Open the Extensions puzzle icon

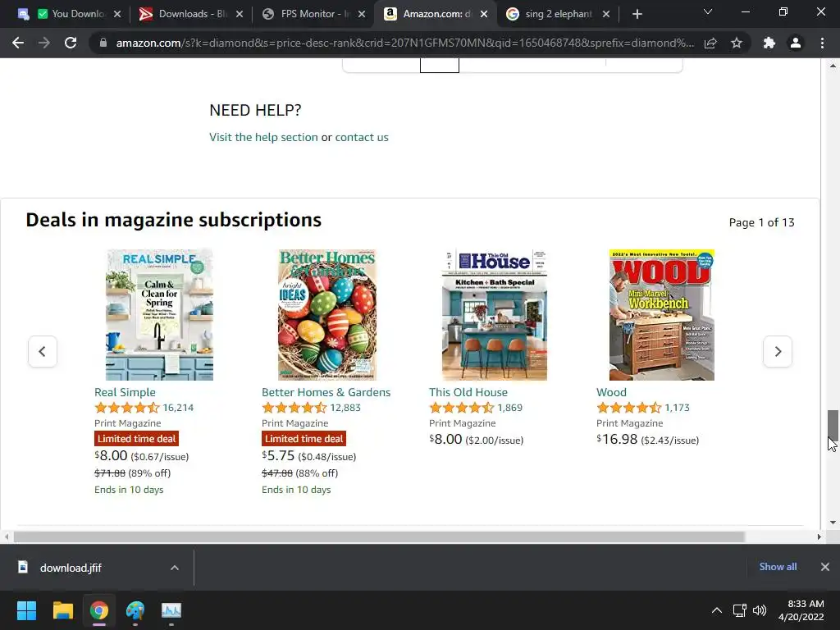(x=769, y=43)
